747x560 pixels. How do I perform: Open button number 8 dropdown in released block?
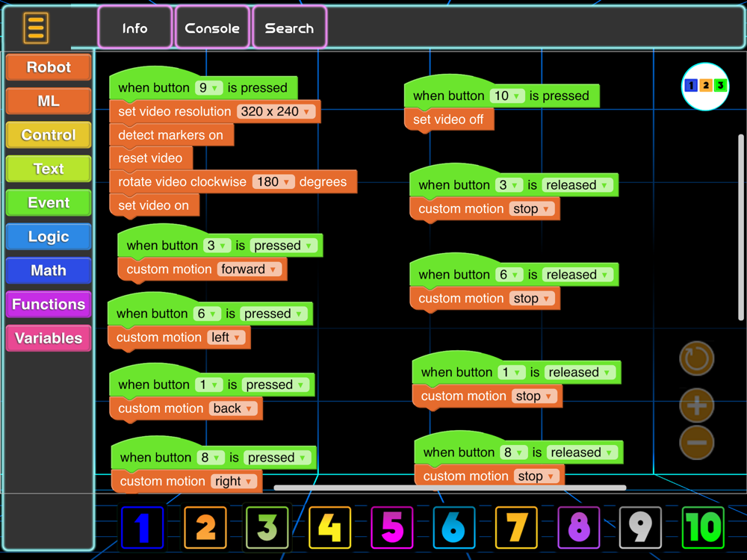[x=513, y=452]
